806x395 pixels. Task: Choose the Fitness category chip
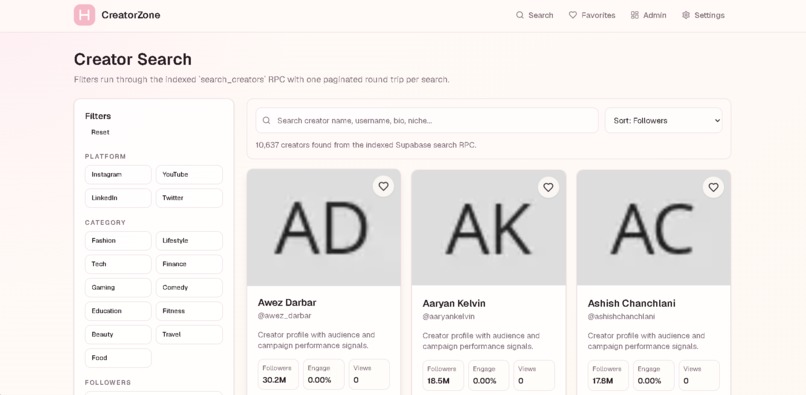[189, 311]
